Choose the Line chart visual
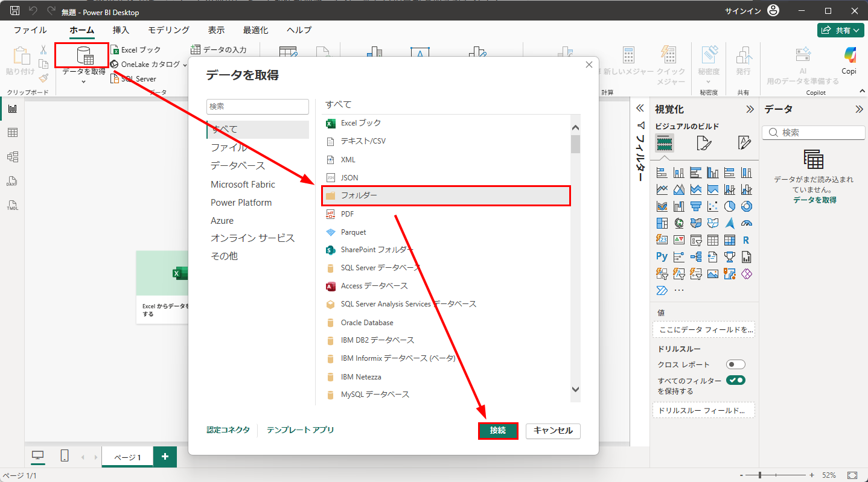868x482 pixels. tap(662, 189)
